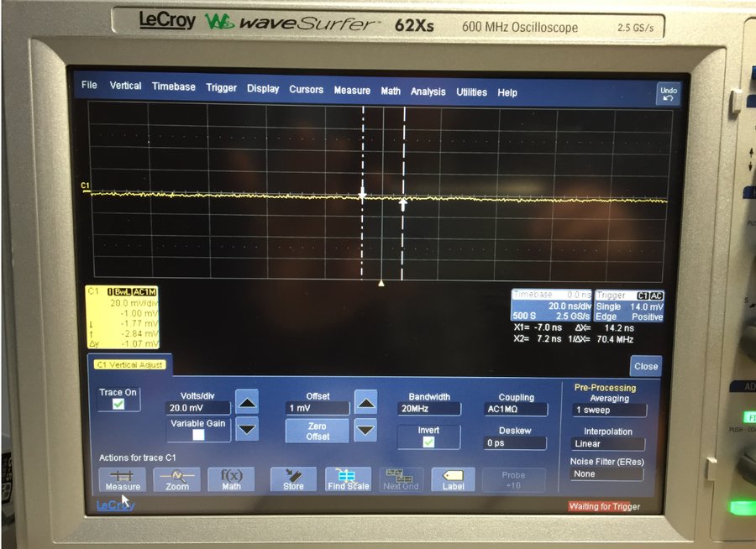Open the Math menu
This screenshot has width=756, height=549.
(x=391, y=91)
